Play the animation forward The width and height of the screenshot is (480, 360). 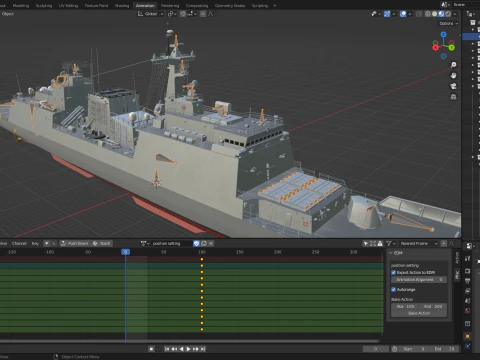(x=188, y=349)
